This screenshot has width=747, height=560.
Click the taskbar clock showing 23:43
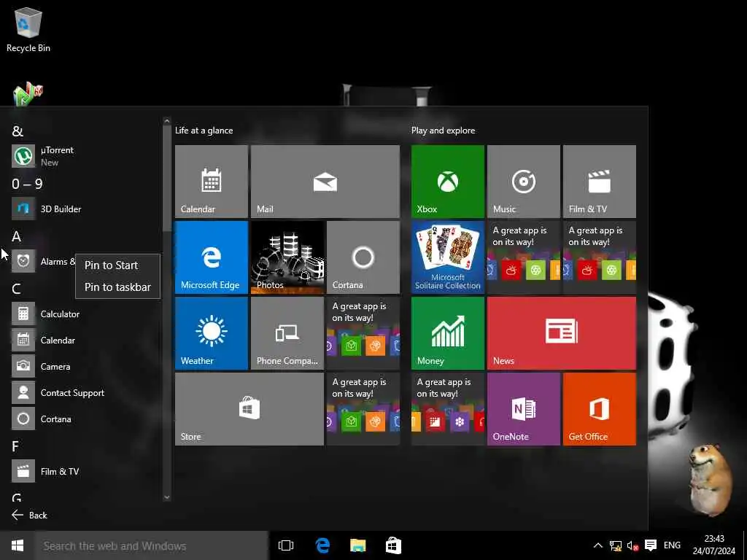tap(714, 545)
